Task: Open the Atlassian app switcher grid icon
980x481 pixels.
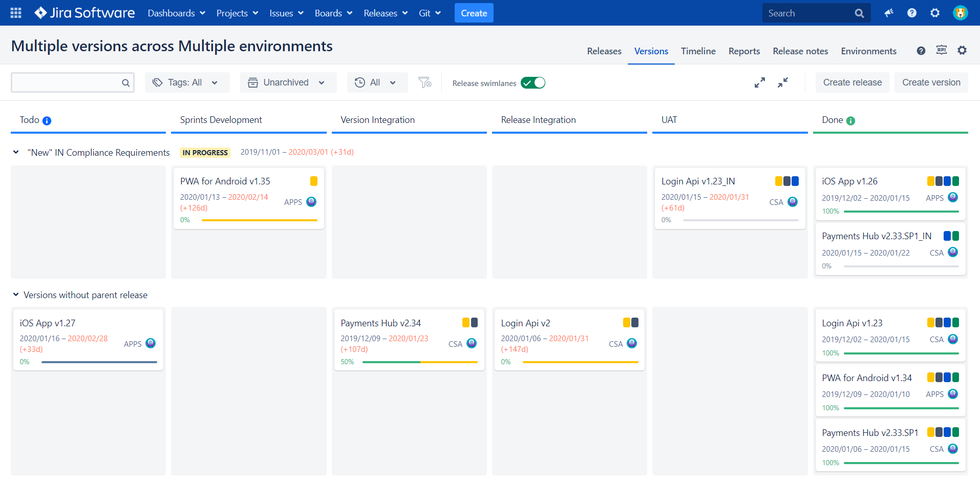Action: (15, 13)
